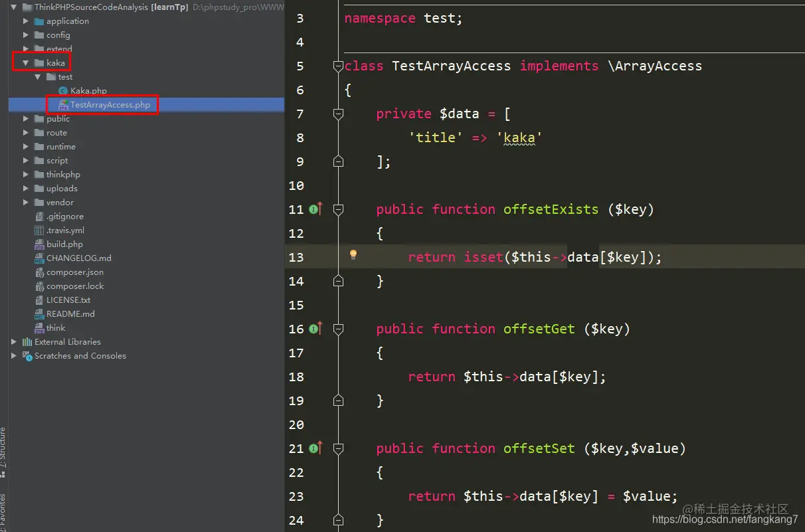Click the External Libraries icon
Screen dimensions: 805x532
[27, 342]
